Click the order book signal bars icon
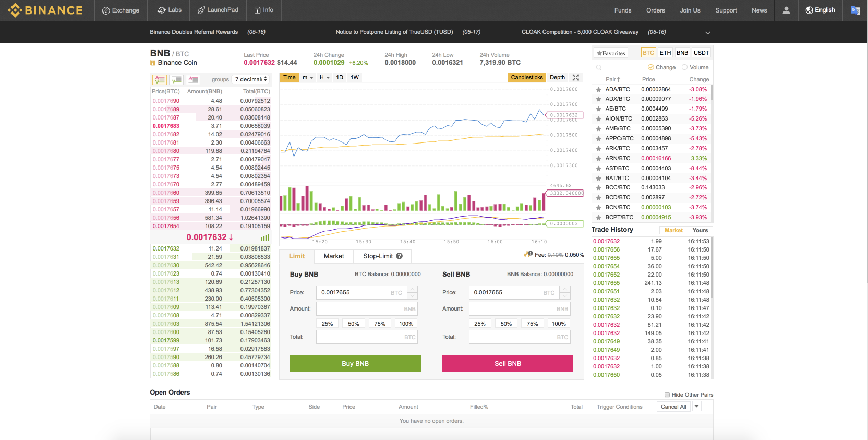The width and height of the screenshot is (868, 440). point(265,237)
